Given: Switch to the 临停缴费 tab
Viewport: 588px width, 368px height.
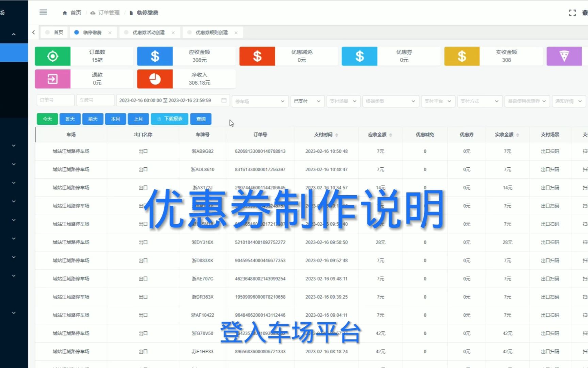Looking at the screenshot, I should point(93,32).
